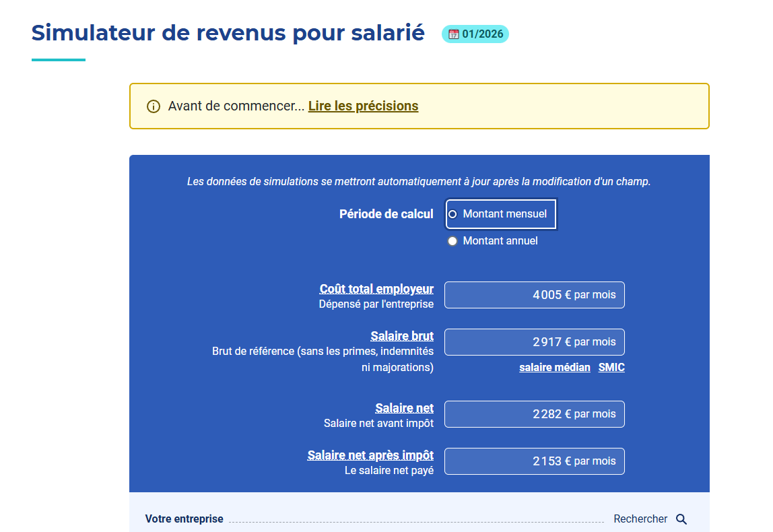Click the Dépensé par l'entreprise caption
The image size is (773, 532).
click(376, 304)
